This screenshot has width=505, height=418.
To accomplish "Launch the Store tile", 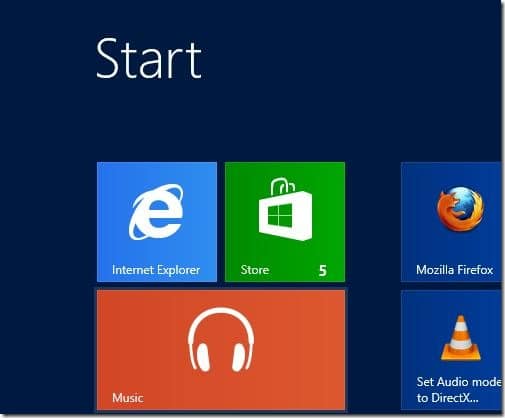I will coord(285,222).
